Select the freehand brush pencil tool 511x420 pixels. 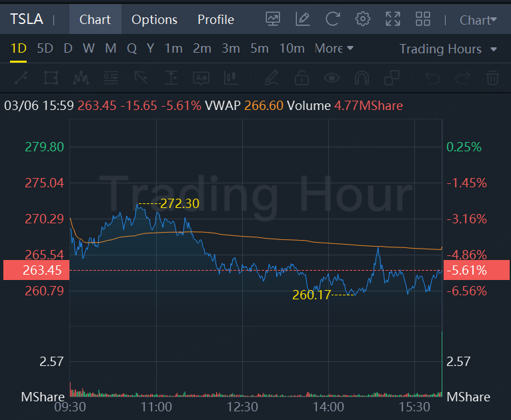272,78
